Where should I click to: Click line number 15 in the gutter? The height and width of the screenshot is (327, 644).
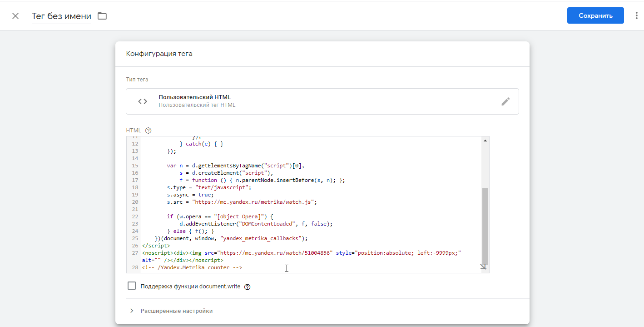point(135,166)
